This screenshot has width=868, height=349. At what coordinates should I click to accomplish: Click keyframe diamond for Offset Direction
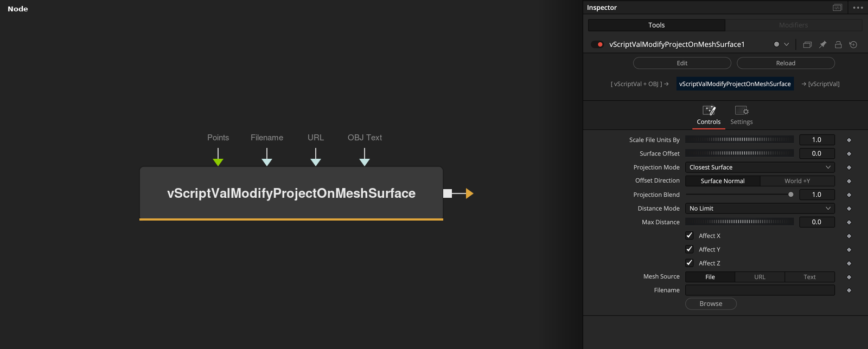[x=849, y=182]
